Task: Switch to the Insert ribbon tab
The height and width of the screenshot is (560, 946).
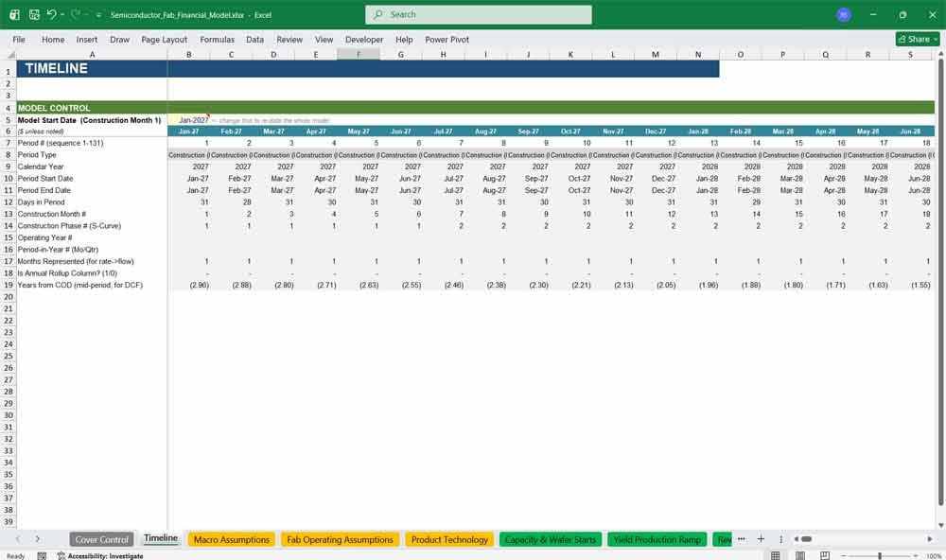Action: click(x=87, y=39)
